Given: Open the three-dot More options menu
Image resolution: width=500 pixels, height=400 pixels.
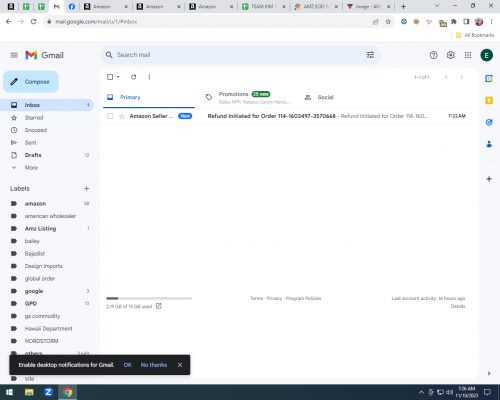Looking at the screenshot, I should (x=149, y=77).
